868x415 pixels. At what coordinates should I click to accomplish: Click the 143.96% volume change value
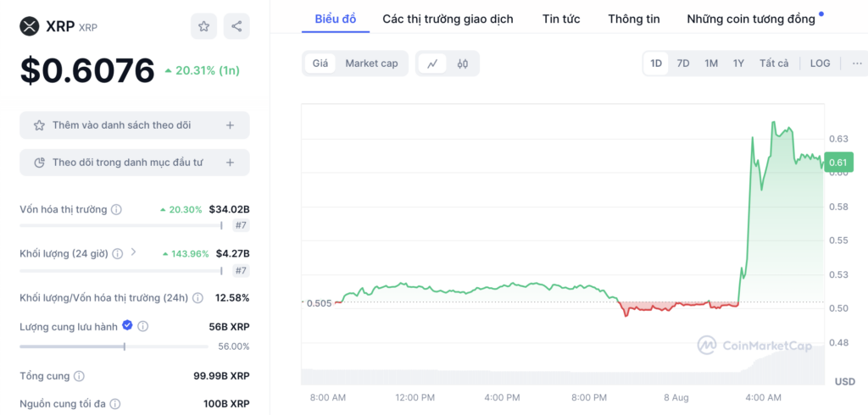[x=186, y=254]
